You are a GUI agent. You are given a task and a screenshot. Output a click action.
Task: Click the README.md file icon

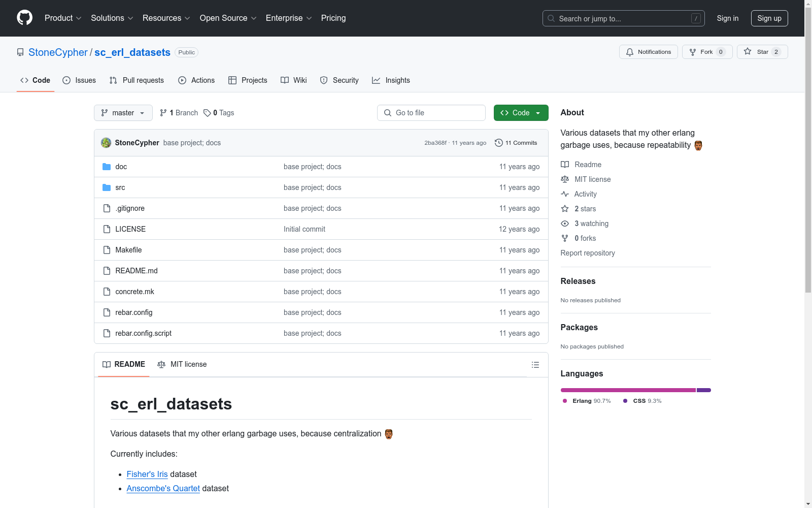pyautogui.click(x=107, y=271)
